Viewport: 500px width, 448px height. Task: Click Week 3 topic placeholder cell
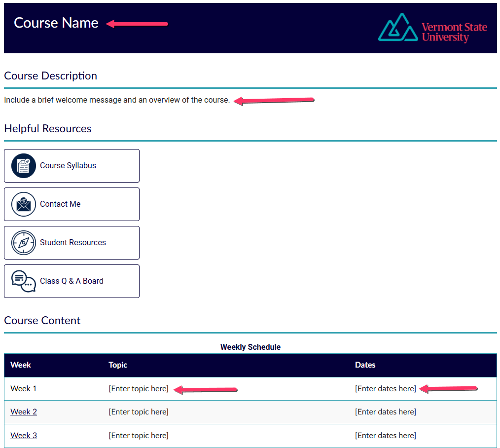tap(139, 436)
